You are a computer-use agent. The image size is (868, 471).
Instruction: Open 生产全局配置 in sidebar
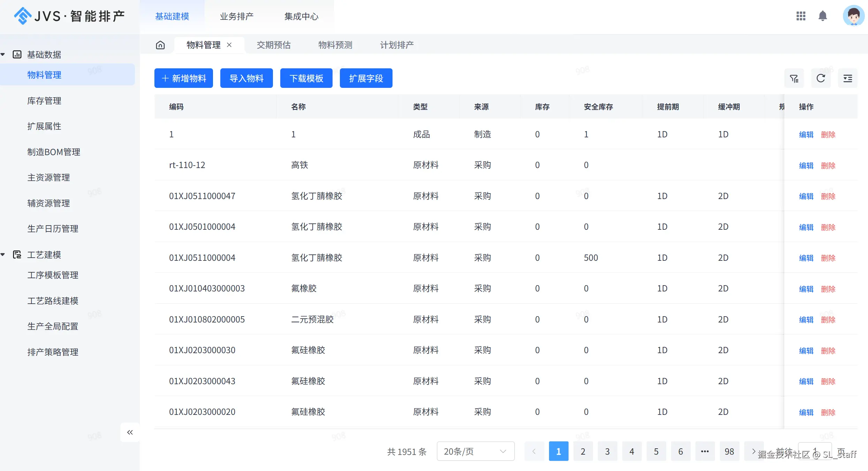point(53,326)
